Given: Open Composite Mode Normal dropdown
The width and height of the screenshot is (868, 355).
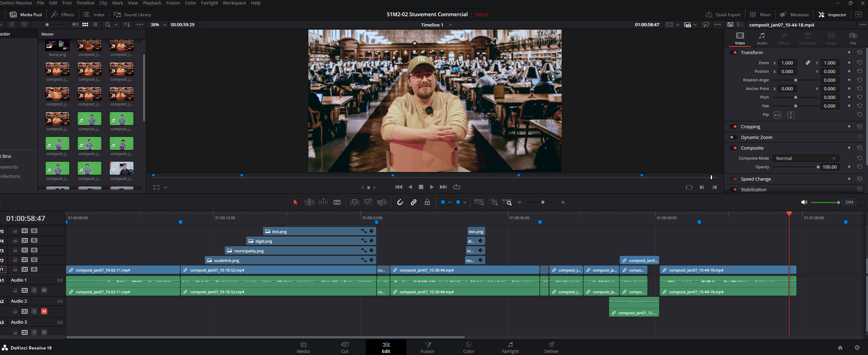Looking at the screenshot, I should click(805, 158).
